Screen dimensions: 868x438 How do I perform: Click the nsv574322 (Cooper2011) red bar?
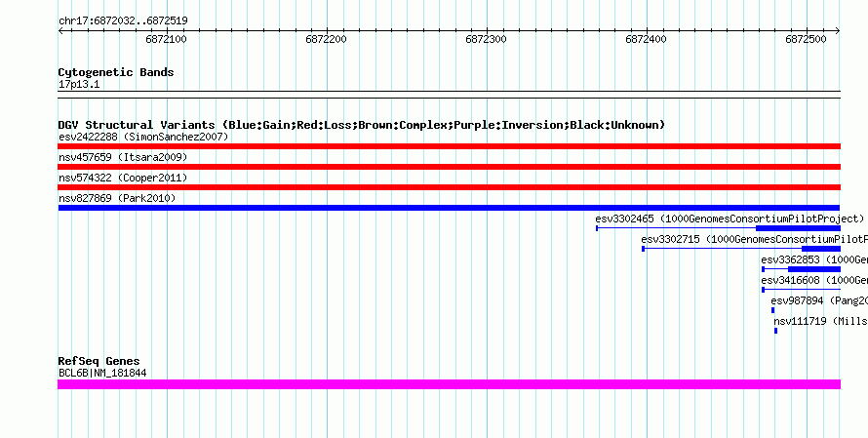click(x=449, y=187)
